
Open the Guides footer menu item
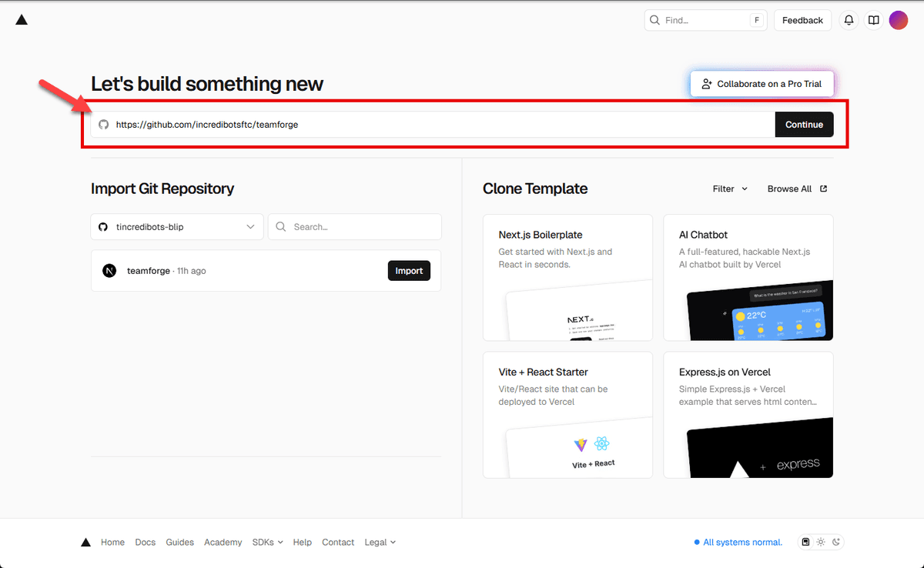coord(179,542)
